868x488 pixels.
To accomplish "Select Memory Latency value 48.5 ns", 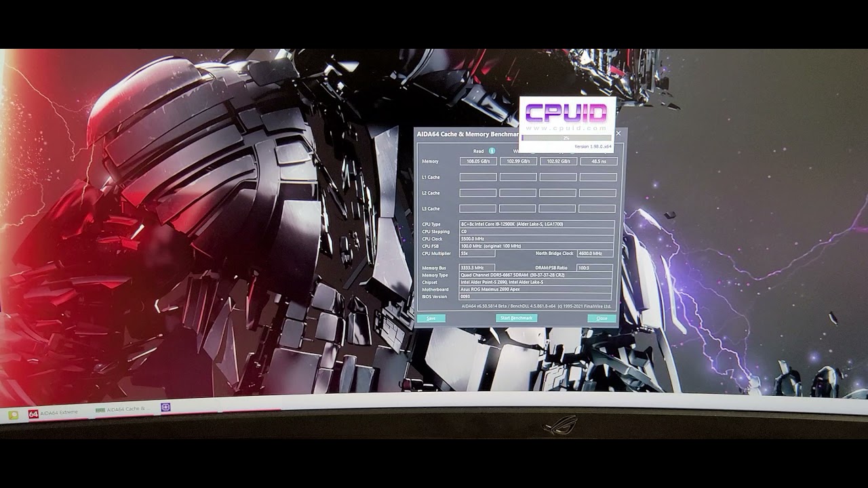I will click(x=599, y=161).
